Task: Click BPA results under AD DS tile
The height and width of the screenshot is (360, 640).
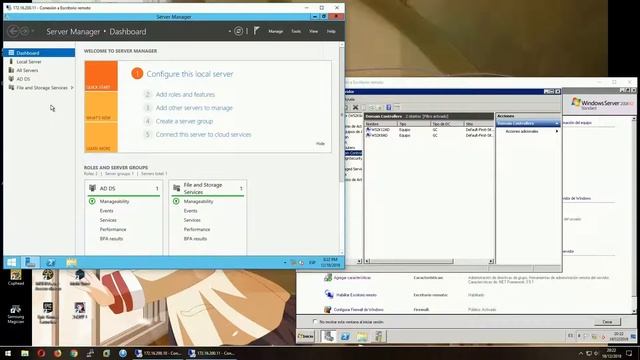Action: pyautogui.click(x=111, y=238)
